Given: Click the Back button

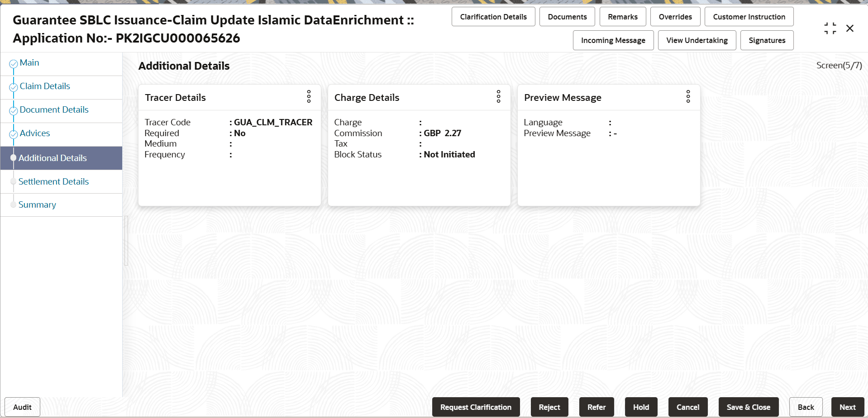Looking at the screenshot, I should [806, 407].
